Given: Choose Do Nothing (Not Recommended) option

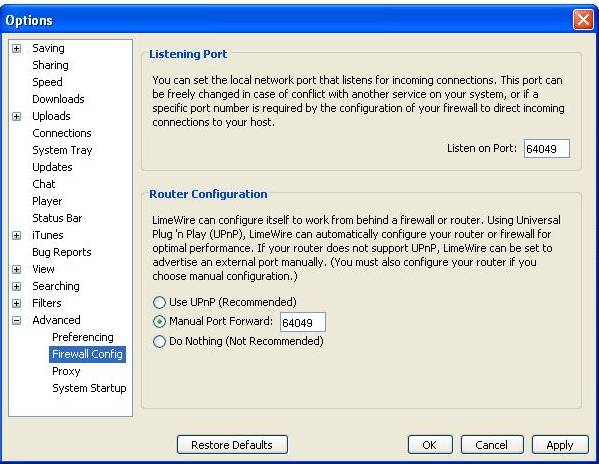Looking at the screenshot, I should [159, 341].
